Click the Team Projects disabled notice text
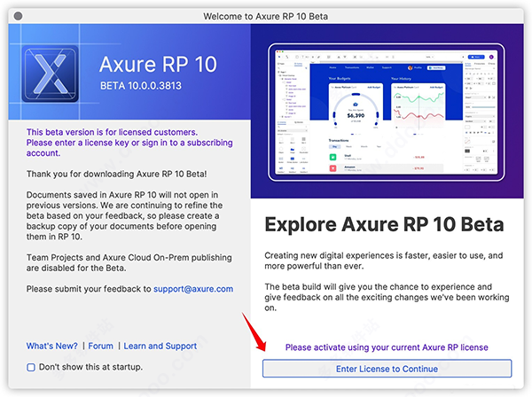 [129, 262]
